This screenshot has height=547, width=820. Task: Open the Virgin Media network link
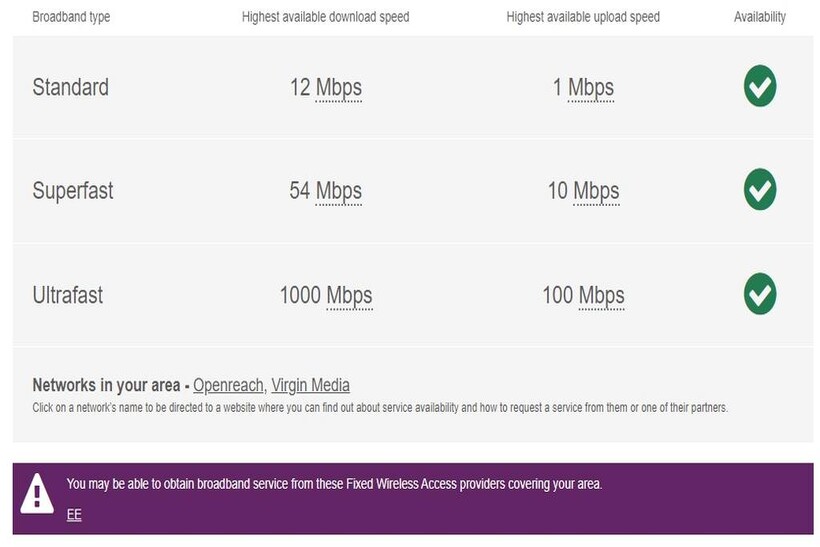point(310,385)
